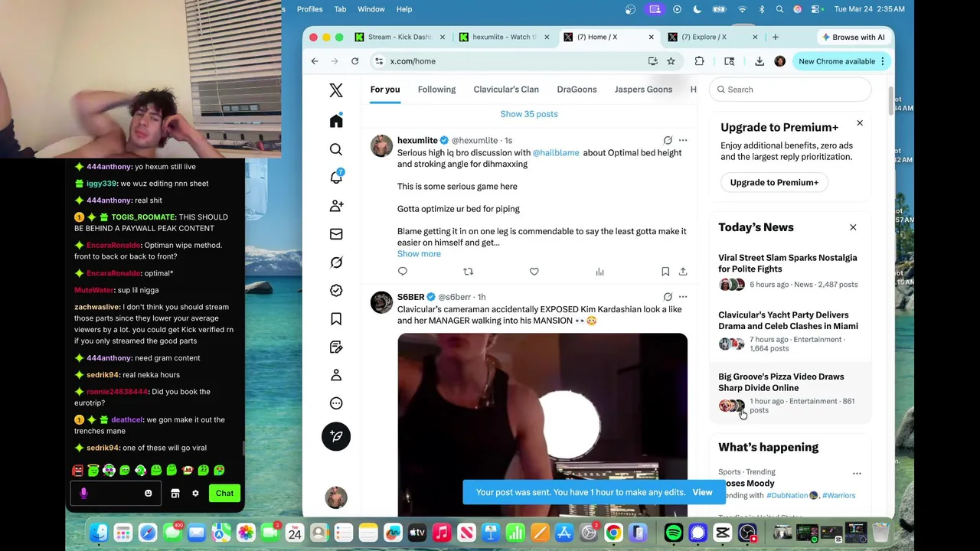Open More circle icon in X sidebar
The image size is (980, 551).
pos(336,403)
